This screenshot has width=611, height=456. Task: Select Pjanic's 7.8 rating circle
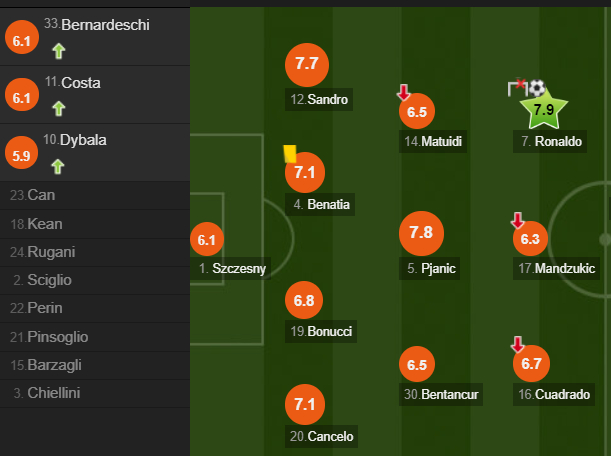tap(421, 233)
